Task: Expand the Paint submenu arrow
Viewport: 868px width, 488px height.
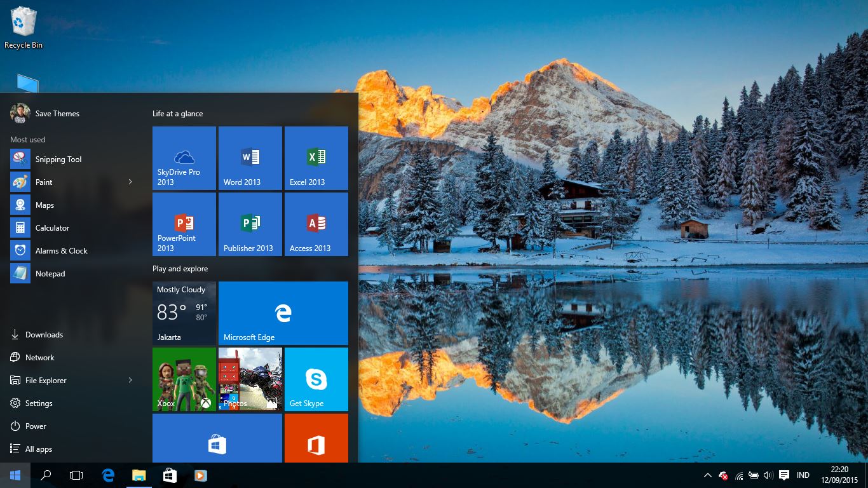Action: point(130,182)
